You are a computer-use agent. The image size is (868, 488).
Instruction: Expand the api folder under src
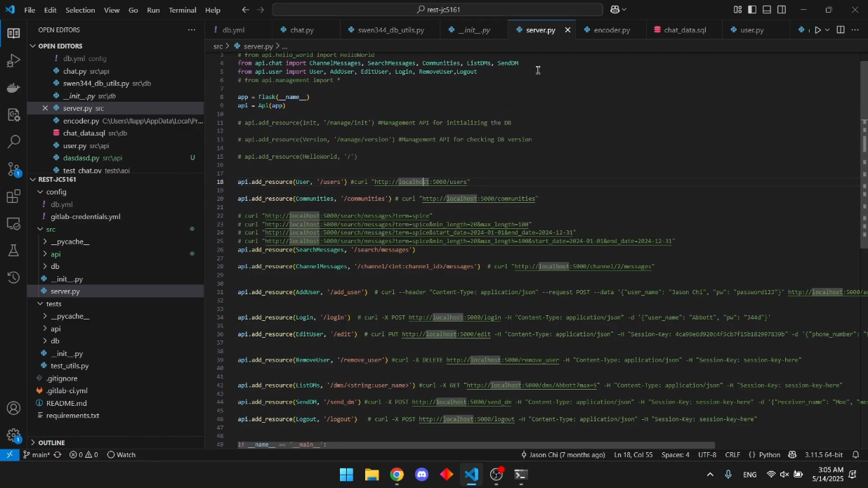(x=116, y=254)
